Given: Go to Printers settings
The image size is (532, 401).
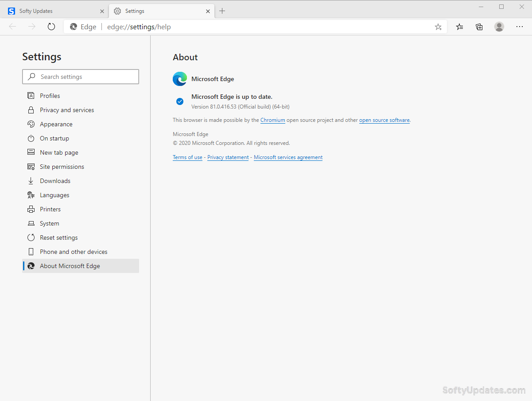Looking at the screenshot, I should tap(81, 209).
